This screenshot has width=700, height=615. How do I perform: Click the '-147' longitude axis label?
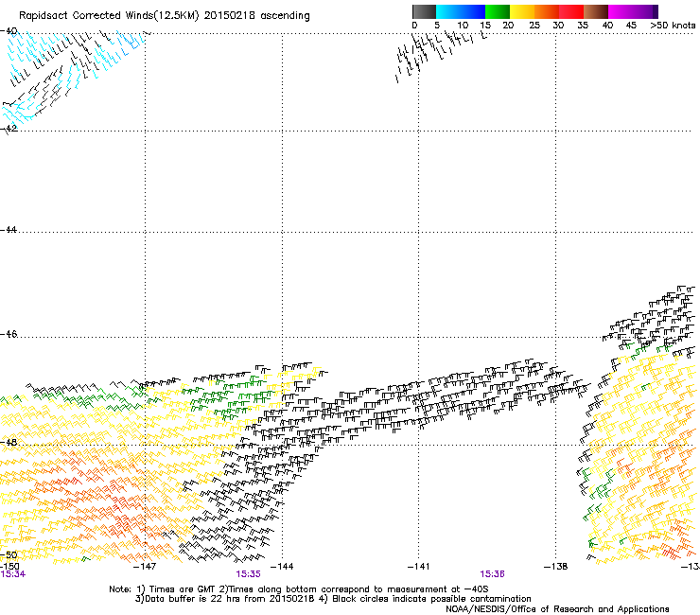[x=145, y=567]
